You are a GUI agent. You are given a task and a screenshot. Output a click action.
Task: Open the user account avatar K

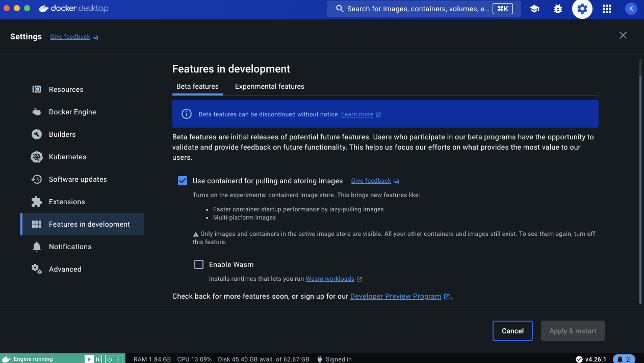click(x=631, y=9)
